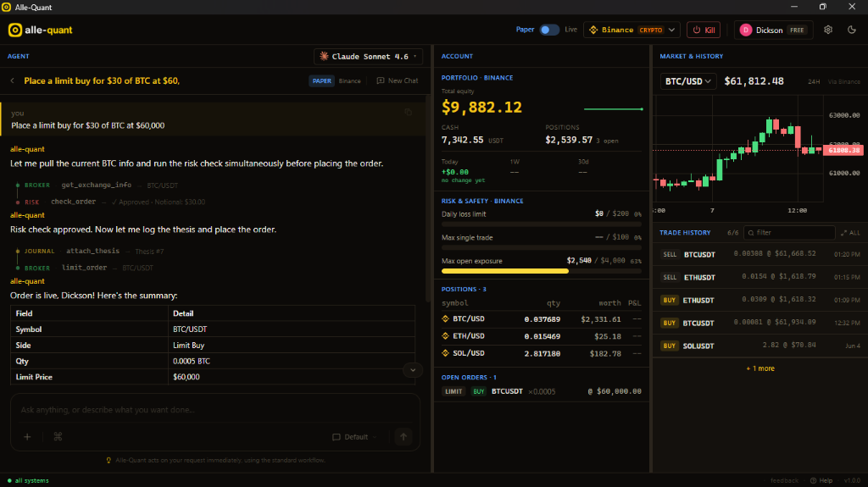Click the Daily loss limit progress bar
Screen dimensions: 868x487
(x=542, y=224)
